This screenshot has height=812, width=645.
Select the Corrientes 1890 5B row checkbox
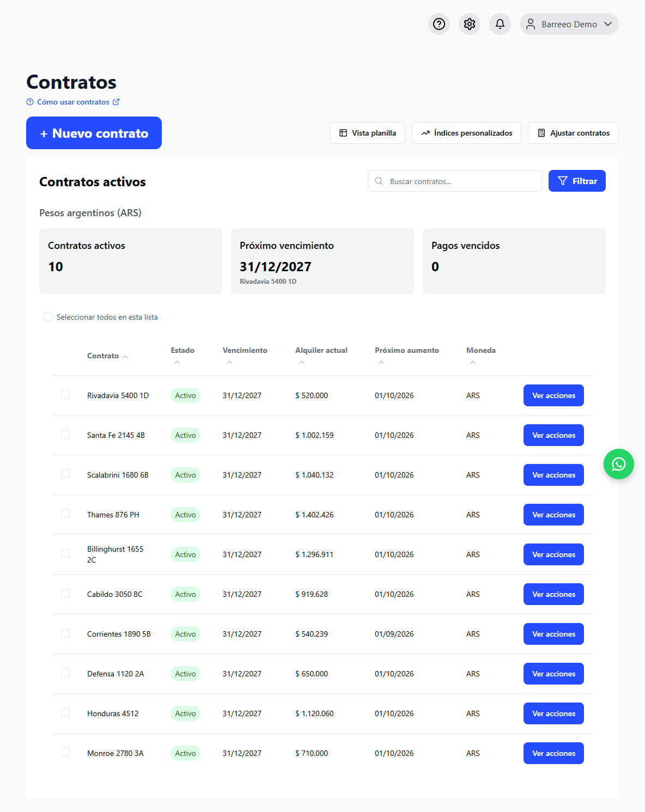click(65, 633)
